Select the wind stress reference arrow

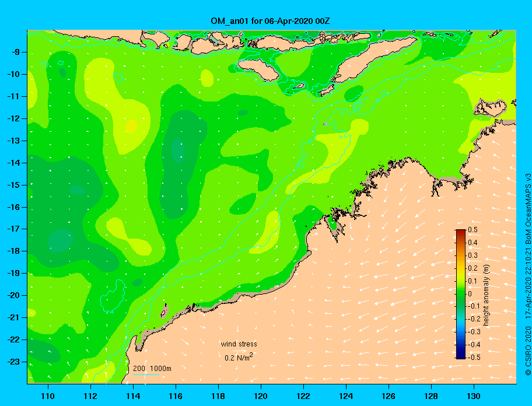(240, 351)
